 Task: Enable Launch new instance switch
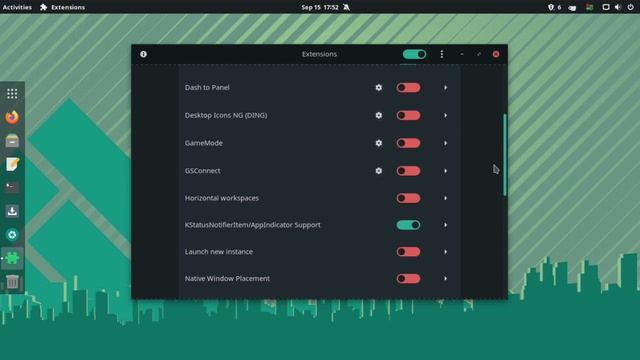point(408,251)
